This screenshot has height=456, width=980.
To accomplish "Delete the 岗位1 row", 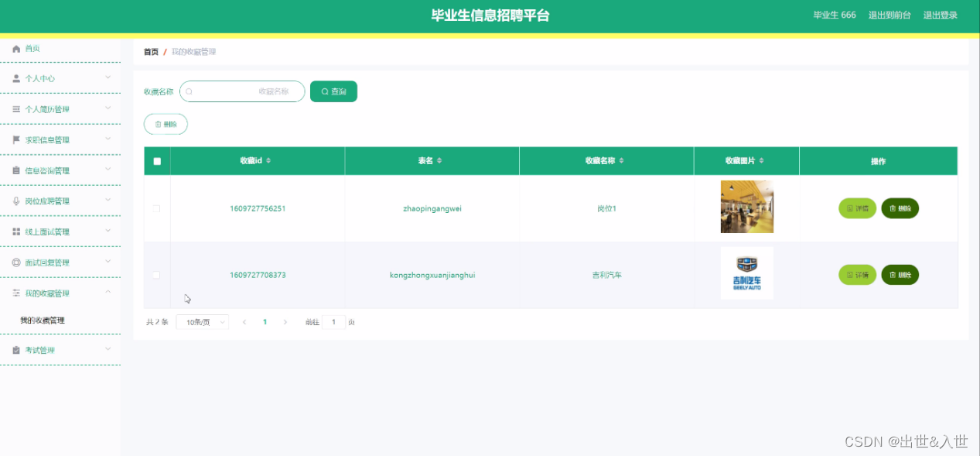I will pos(900,208).
